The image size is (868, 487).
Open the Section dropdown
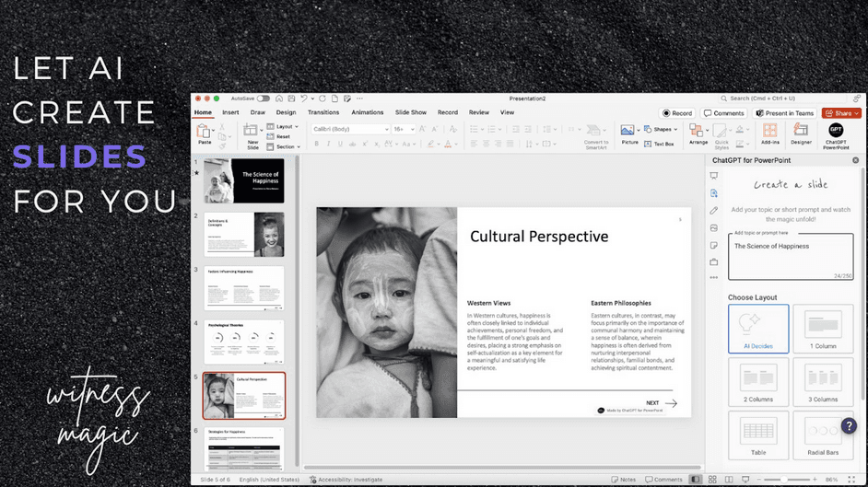[284, 147]
